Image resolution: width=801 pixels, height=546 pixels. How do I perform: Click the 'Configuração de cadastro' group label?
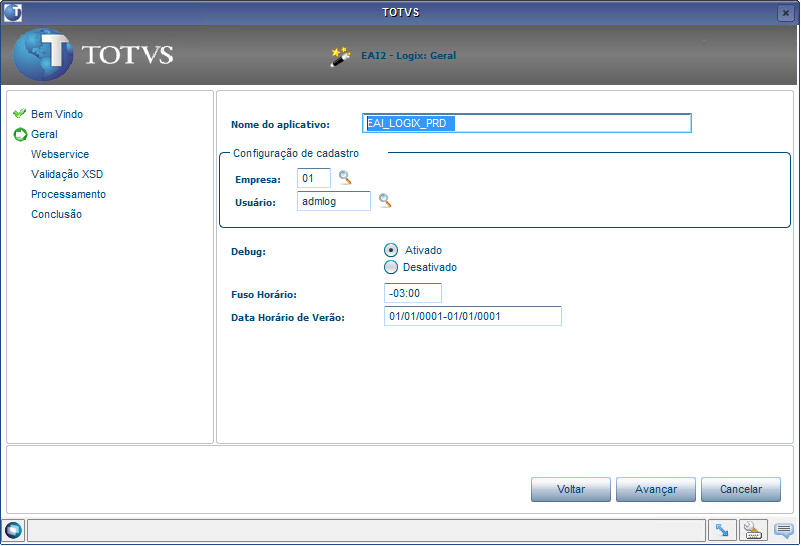(296, 153)
